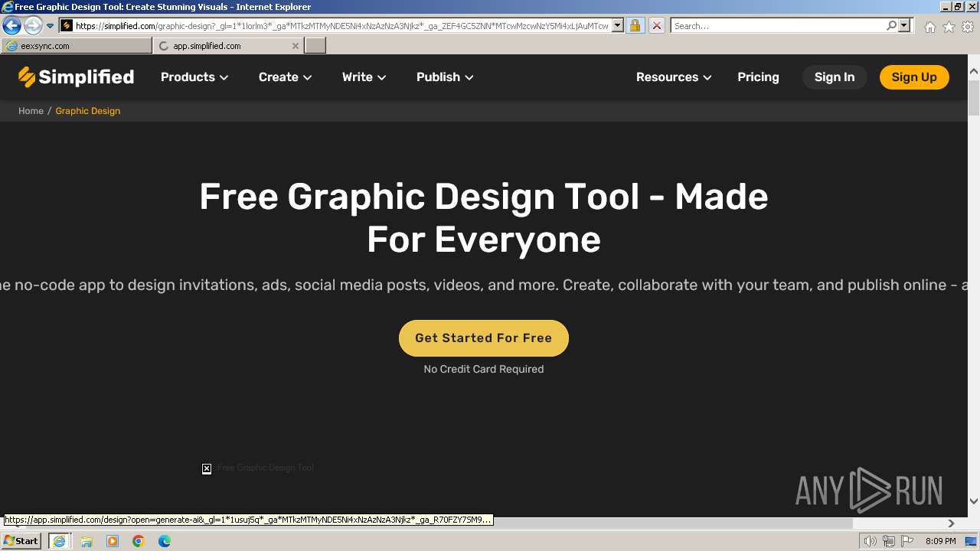Screen dimensions: 980x551
Task: Open a new blank tab
Action: (x=315, y=46)
